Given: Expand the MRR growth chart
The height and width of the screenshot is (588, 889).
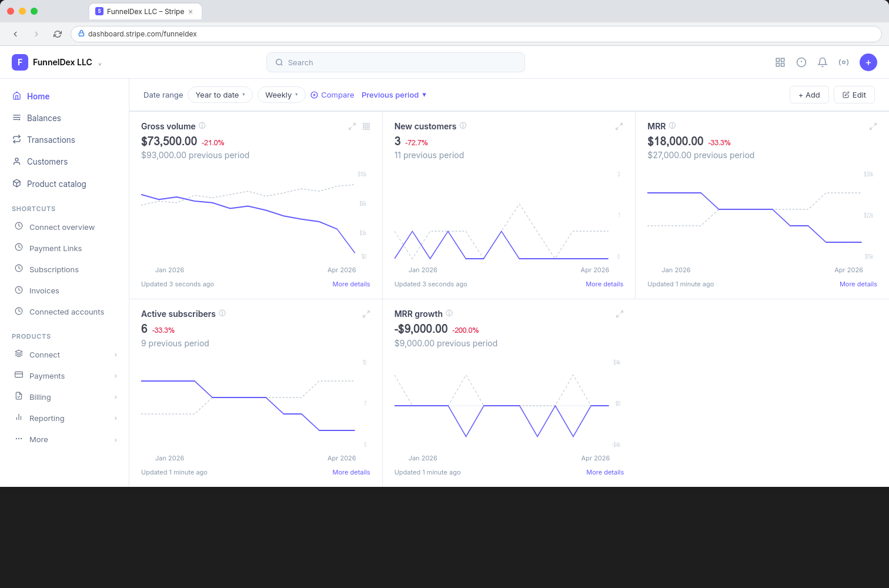Looking at the screenshot, I should [619, 314].
